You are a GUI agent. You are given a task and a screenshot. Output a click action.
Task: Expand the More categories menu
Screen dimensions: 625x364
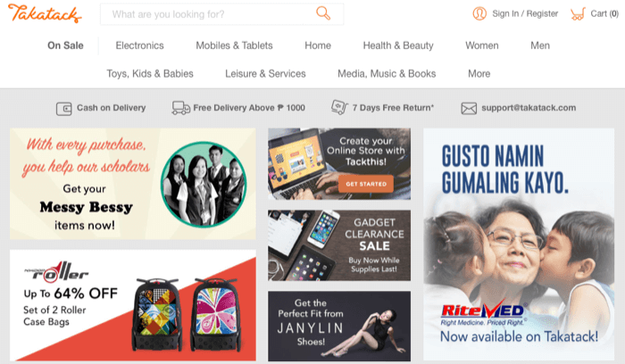(479, 74)
